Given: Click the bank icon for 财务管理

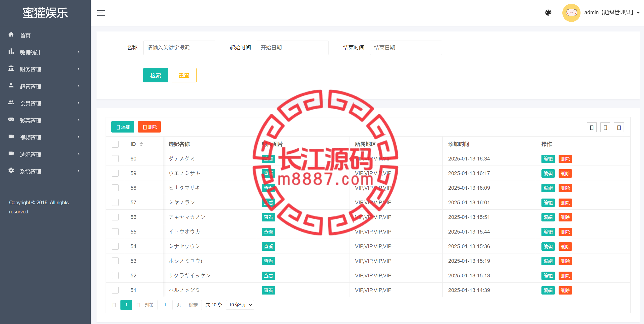Looking at the screenshot, I should point(11,68).
